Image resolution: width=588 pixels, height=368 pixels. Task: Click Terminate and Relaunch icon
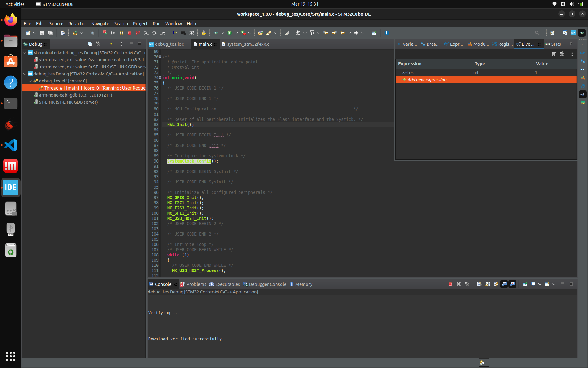tap(105, 33)
